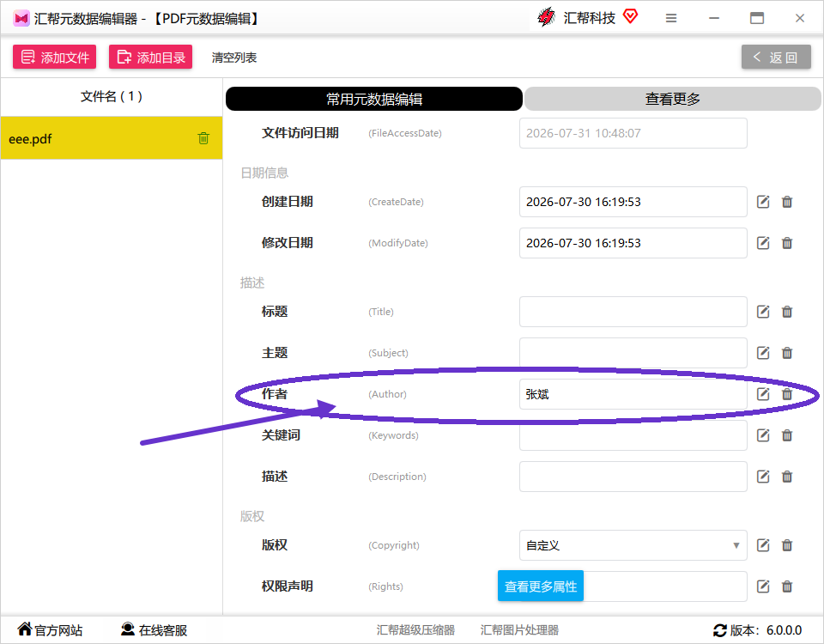Focus the 关键词 (Keywords) input field
This screenshot has height=644, width=824.
[633, 435]
